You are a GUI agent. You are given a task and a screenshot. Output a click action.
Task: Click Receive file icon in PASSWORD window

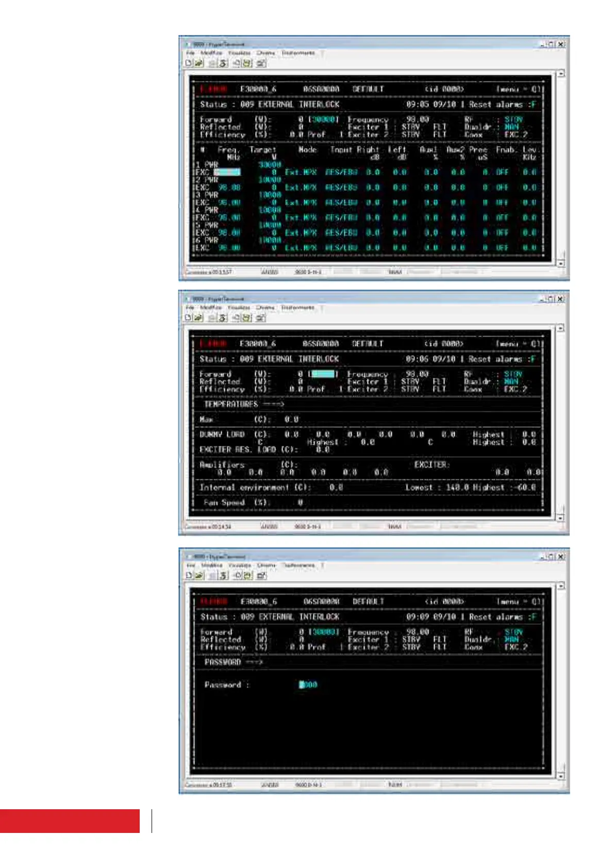click(247, 576)
